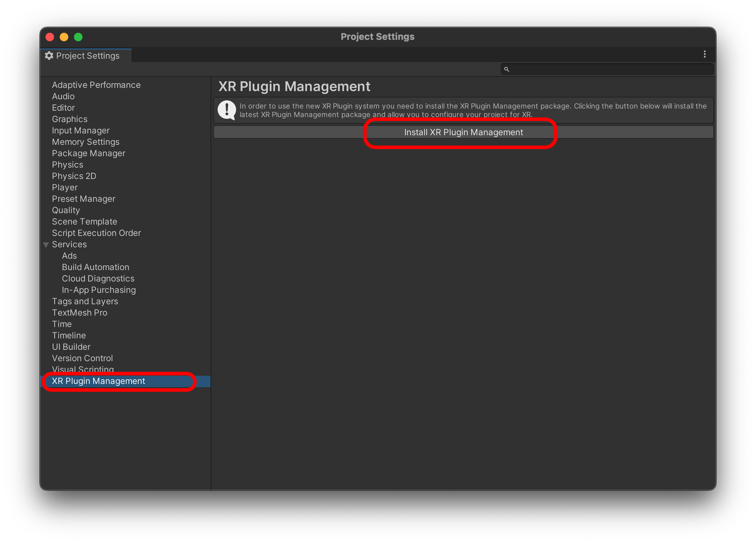Viewport: 756px width, 543px height.
Task: Collapse the Services tree arrow
Action: (x=46, y=245)
